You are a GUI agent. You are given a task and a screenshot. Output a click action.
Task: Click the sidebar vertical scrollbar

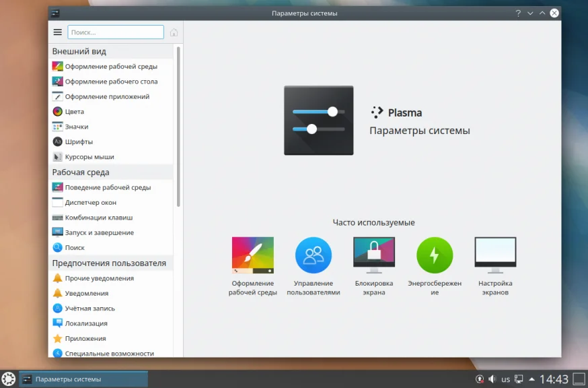[178, 127]
